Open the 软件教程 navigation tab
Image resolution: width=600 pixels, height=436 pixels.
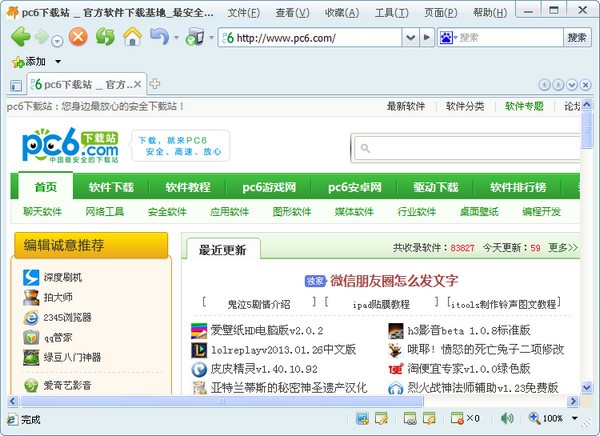pos(188,187)
